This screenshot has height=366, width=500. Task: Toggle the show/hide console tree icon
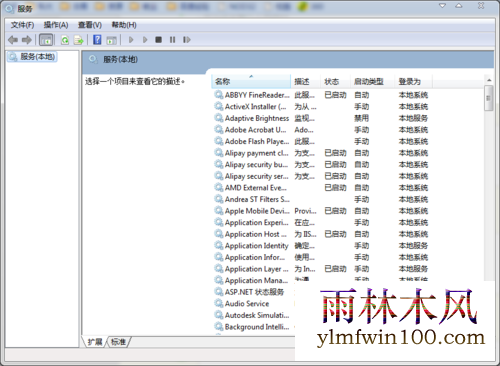click(x=46, y=40)
